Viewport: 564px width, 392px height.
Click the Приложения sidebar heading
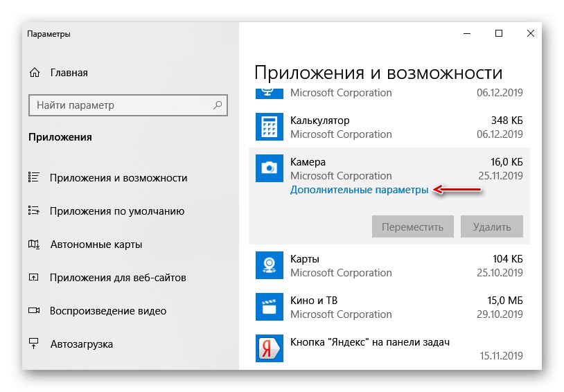(x=60, y=137)
